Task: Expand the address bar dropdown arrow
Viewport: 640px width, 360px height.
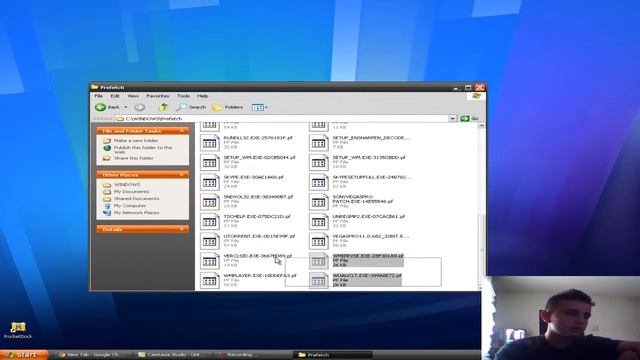Action: [453, 119]
